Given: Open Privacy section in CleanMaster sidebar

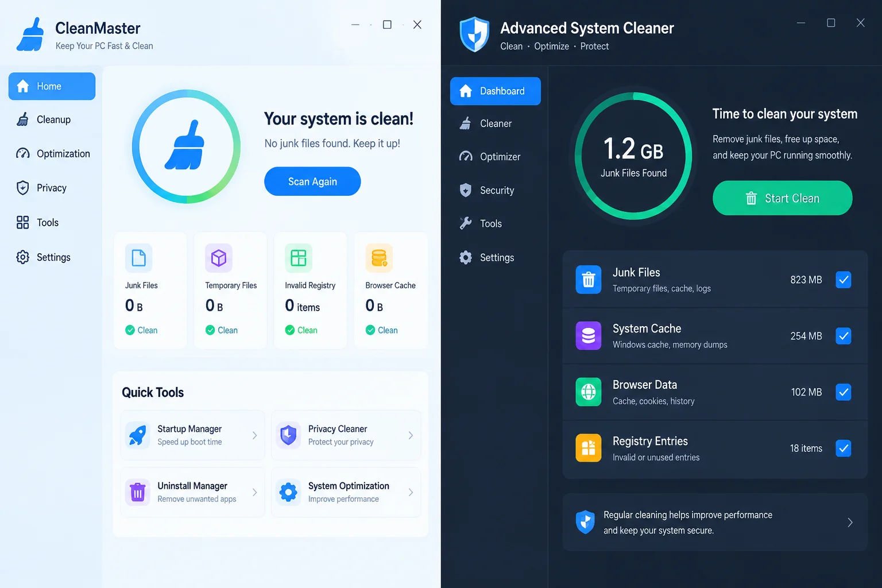Looking at the screenshot, I should pyautogui.click(x=52, y=188).
